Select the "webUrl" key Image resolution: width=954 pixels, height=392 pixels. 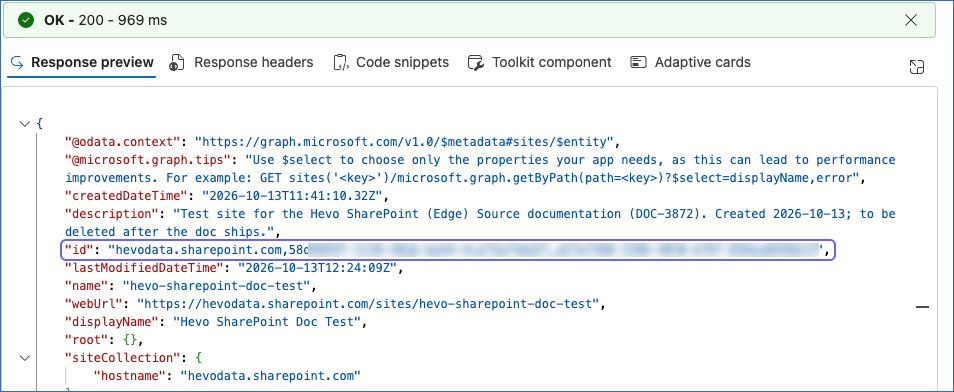tap(95, 303)
